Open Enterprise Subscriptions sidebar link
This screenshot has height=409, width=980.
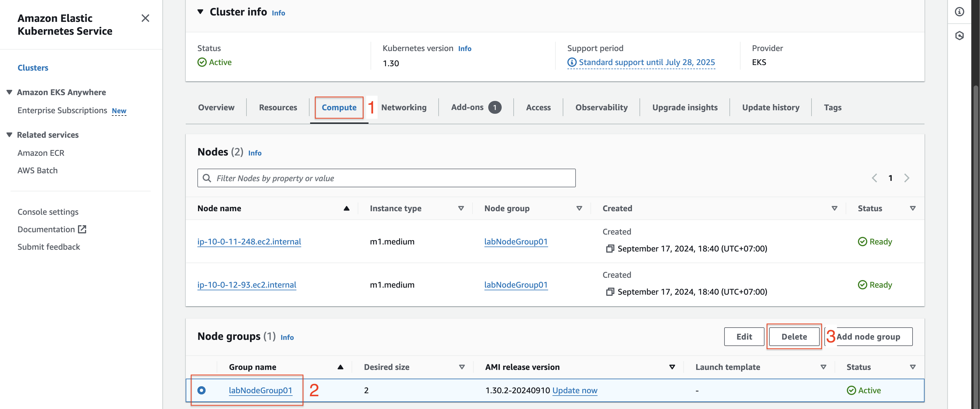click(x=62, y=110)
